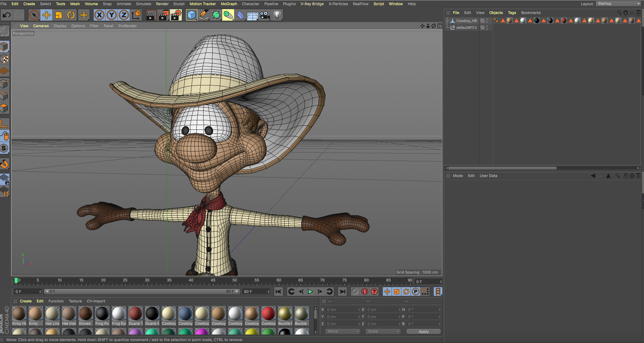Click the Y position input field

click(342, 317)
